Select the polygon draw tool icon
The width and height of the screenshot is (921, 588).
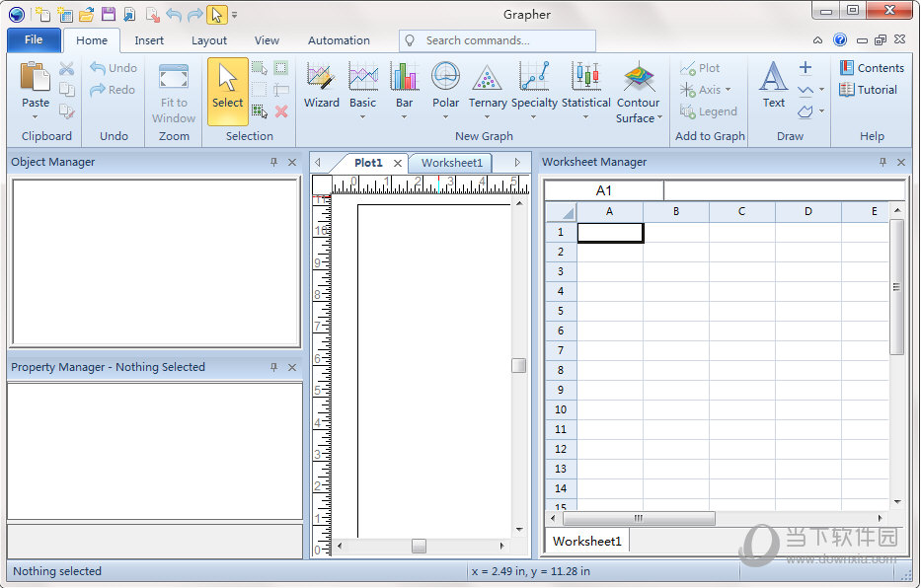pyautogui.click(x=806, y=111)
